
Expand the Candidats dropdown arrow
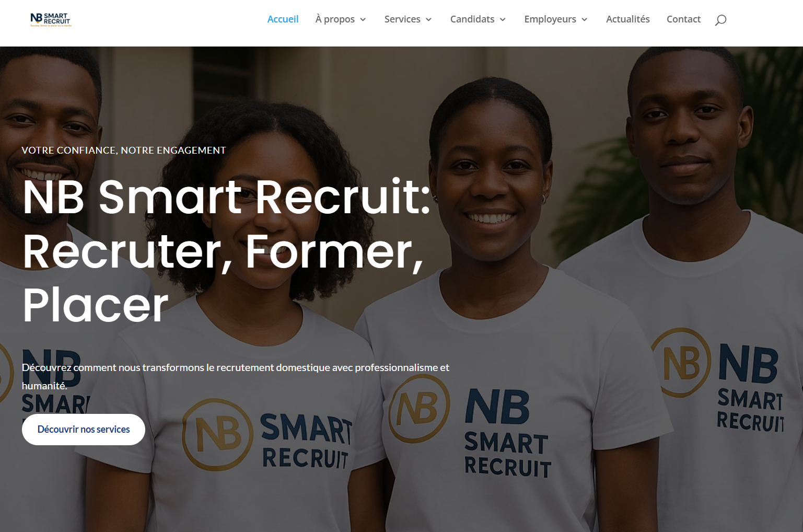[x=503, y=20]
